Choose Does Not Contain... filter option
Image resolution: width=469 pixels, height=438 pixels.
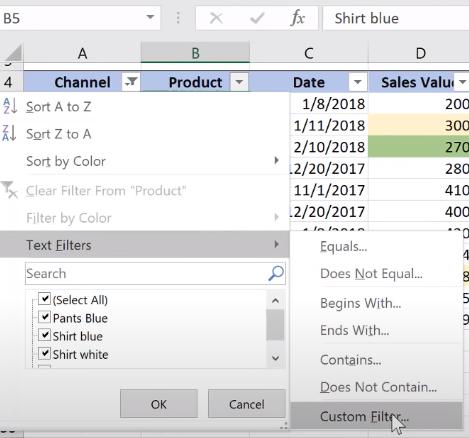[x=377, y=387]
